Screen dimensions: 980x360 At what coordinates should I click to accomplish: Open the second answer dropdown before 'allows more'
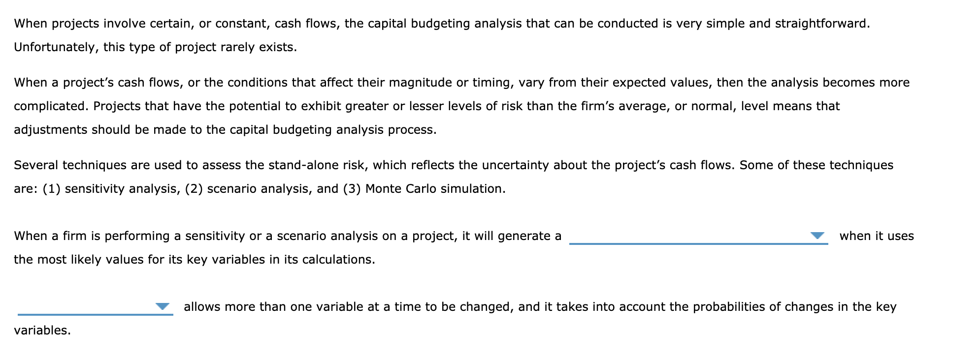coord(162,306)
